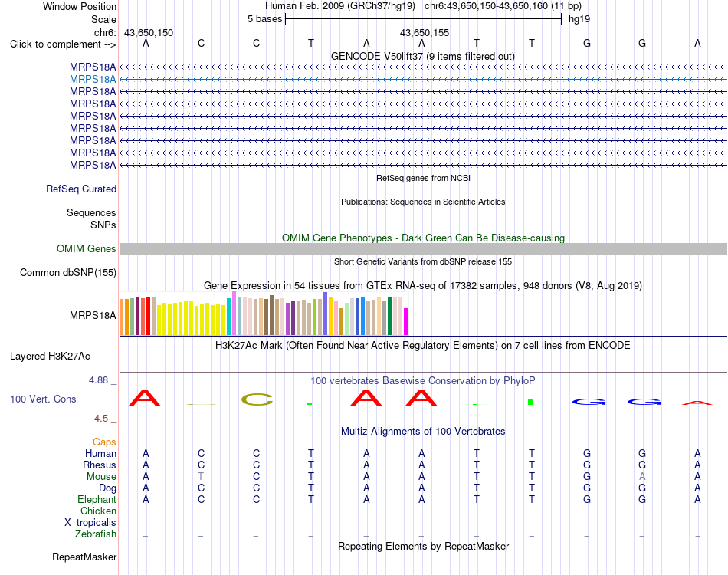The height and width of the screenshot is (575, 728).
Task: Click the '100 Vert. Cons' track label
Action: pos(43,399)
